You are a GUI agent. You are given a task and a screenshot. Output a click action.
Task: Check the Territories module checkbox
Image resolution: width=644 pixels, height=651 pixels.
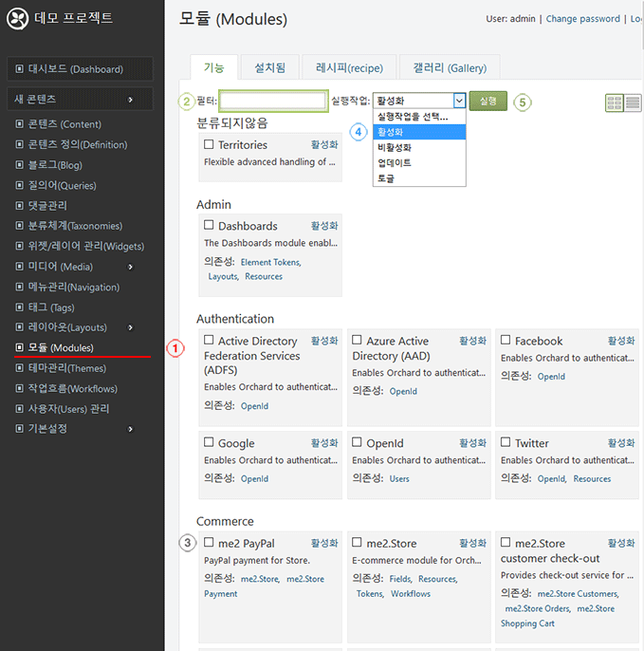[209, 144]
